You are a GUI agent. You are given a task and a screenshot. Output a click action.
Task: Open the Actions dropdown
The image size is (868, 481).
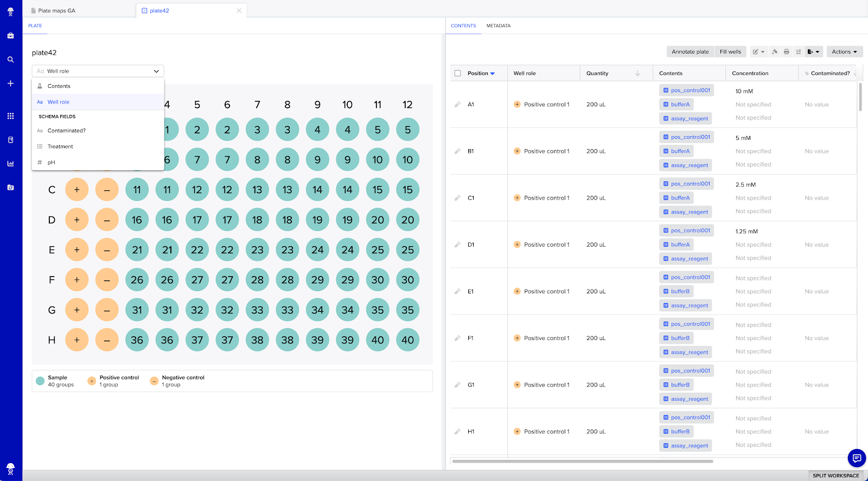[x=845, y=52]
